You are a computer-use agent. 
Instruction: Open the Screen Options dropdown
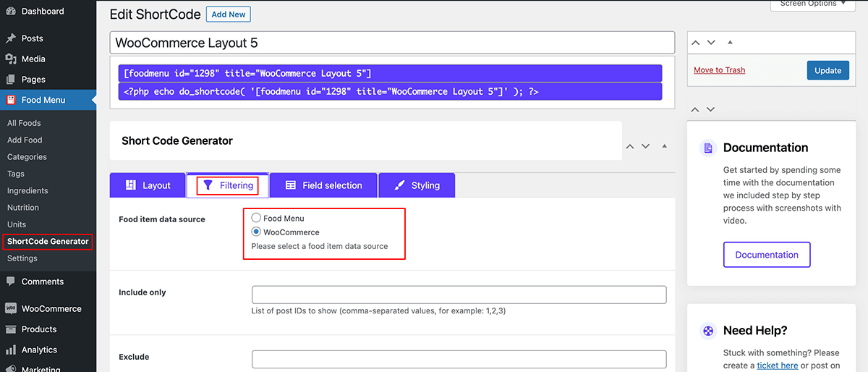coord(813,4)
